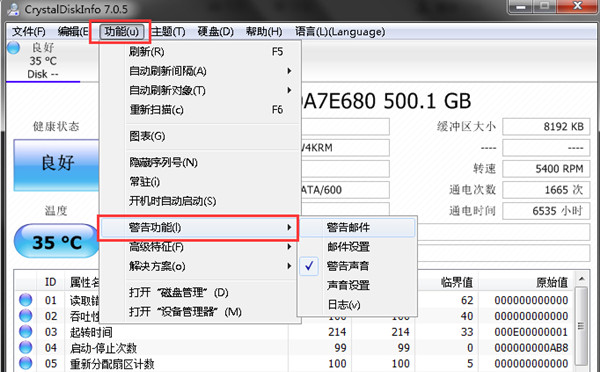600x372 pixels.
Task: Click the 6535 小时 power-on hours field
Action: point(546,211)
